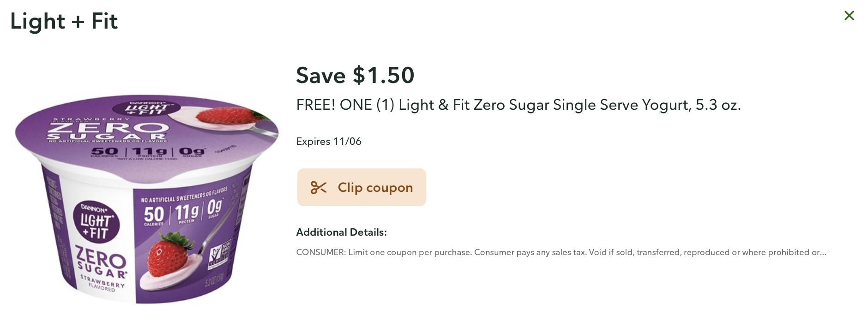Image resolution: width=868 pixels, height=321 pixels.
Task: Select the FREE! ONE (1) offer description
Action: coord(518,105)
